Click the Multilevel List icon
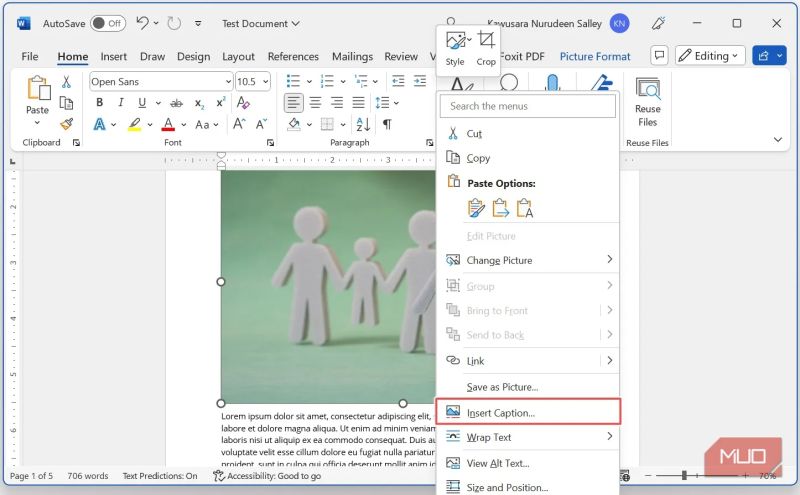Viewport: 800px width, 495px height. 361,81
